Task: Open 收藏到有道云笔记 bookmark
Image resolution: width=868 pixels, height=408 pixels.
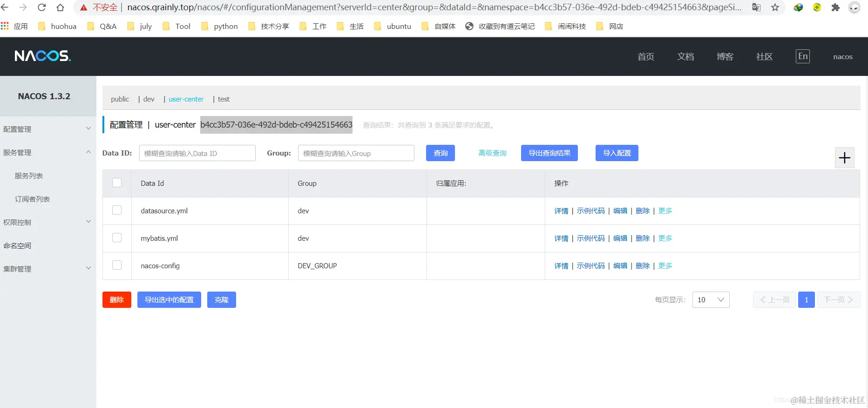Action: 500,26
